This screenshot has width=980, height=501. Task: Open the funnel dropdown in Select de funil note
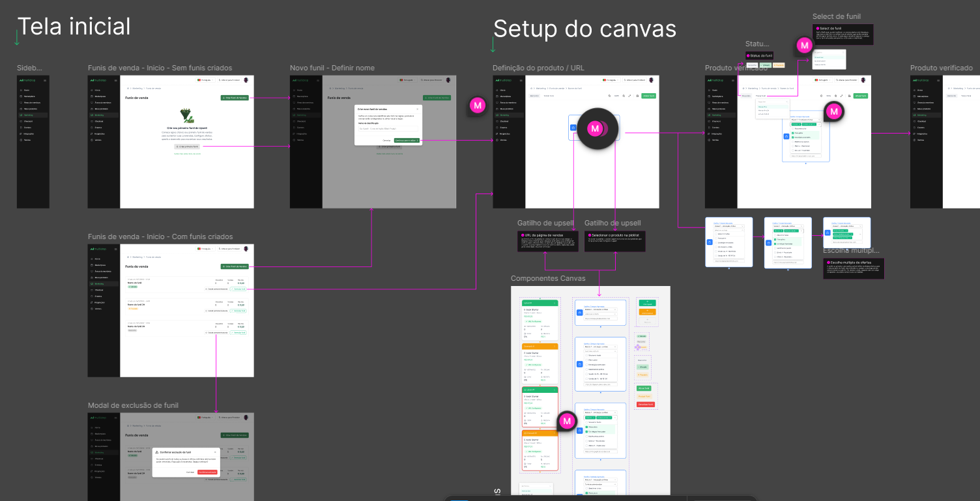pyautogui.click(x=829, y=52)
